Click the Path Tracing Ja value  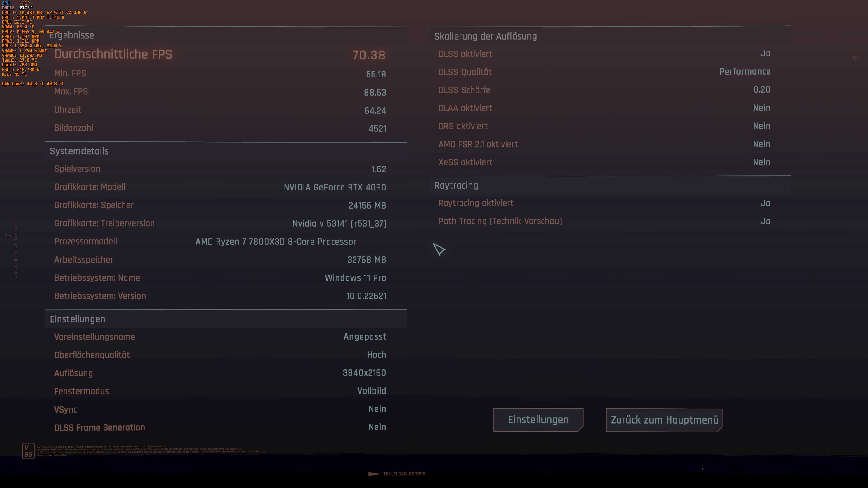[x=765, y=221]
